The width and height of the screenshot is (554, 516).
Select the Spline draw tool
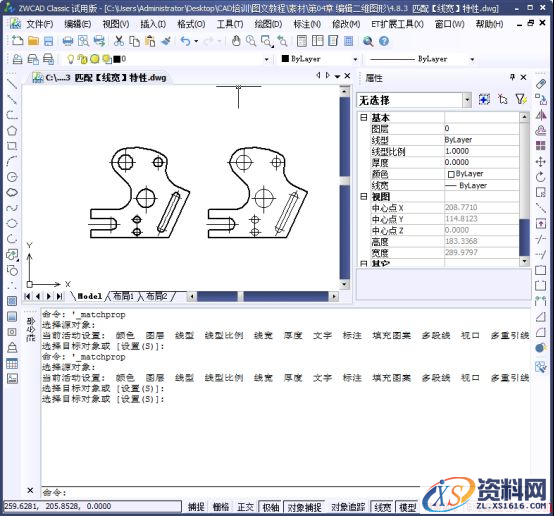pos(12,208)
